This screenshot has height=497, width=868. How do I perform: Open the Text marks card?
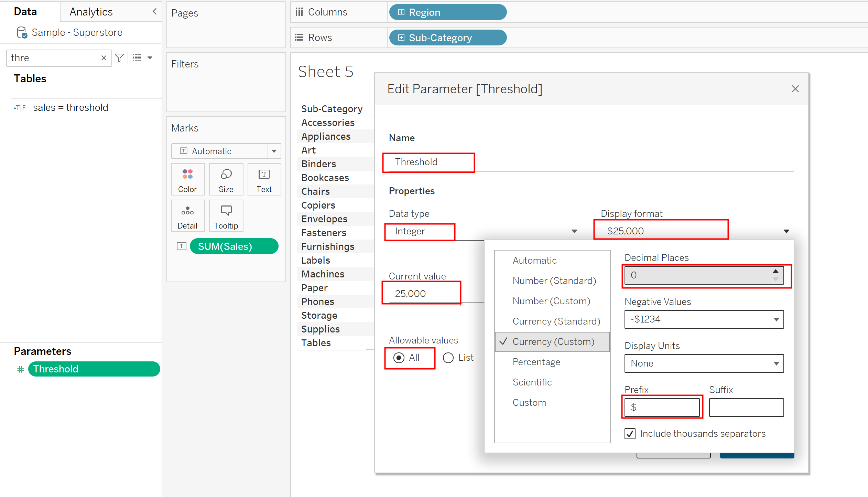pyautogui.click(x=264, y=179)
